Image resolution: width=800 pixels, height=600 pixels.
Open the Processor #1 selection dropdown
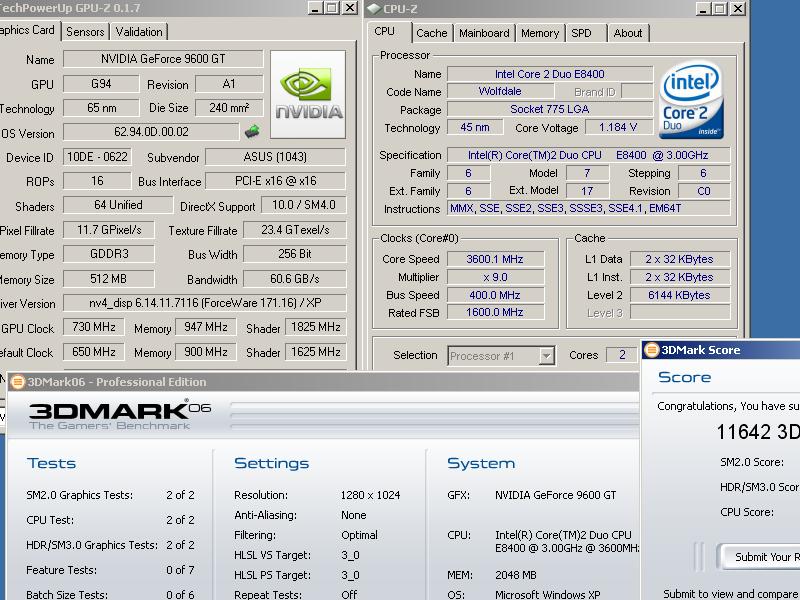[x=546, y=356]
